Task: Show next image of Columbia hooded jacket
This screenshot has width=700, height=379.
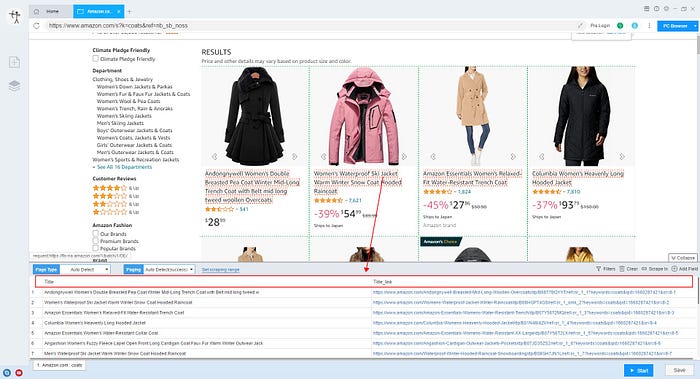Action: (622, 157)
